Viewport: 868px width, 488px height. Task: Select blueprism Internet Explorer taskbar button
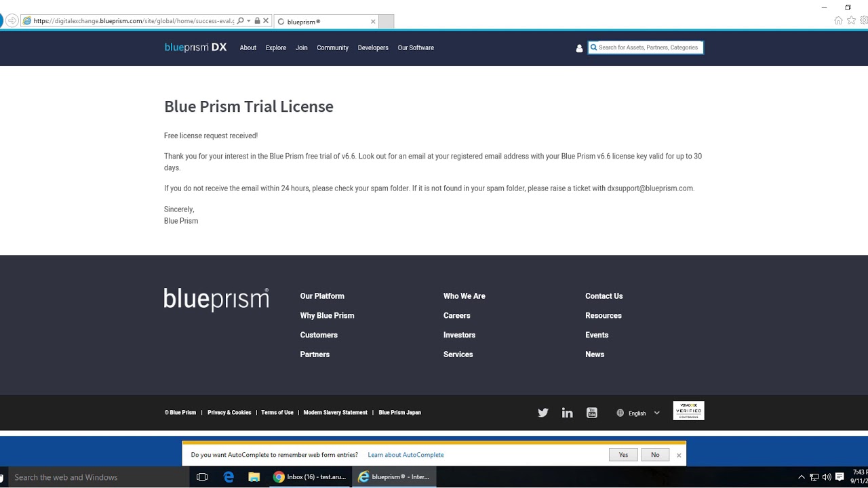point(395,477)
